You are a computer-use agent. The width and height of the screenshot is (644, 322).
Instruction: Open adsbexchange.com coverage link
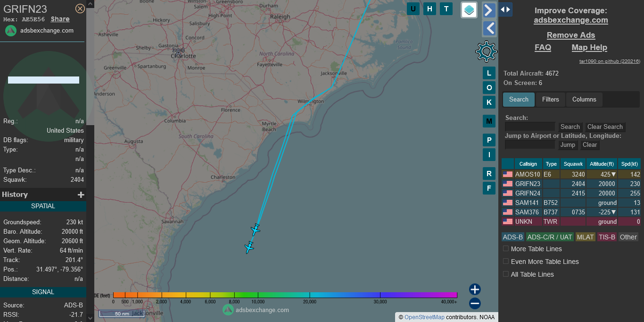(571, 20)
